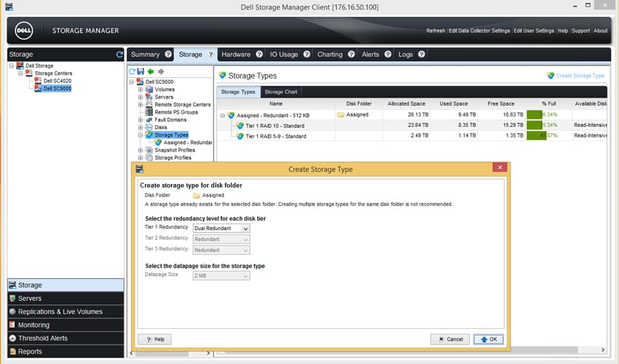Screen dimensions: 619x364
Task: Switch to the Charting tab
Action: click(x=330, y=55)
